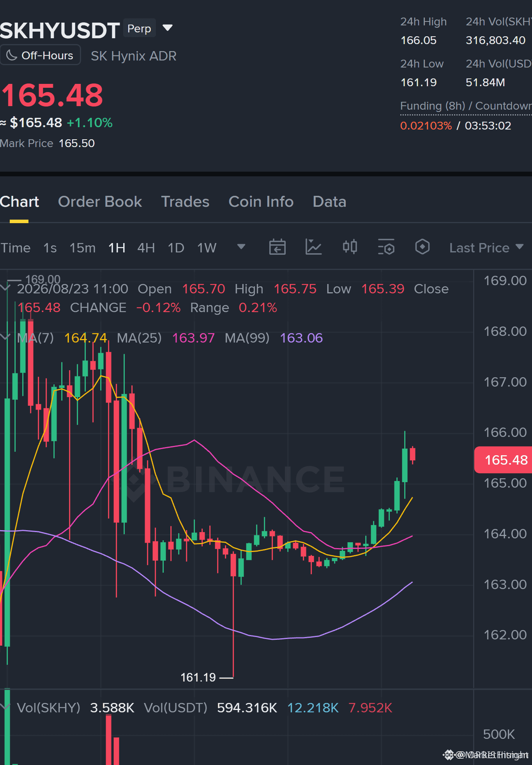Open the more time intervals dropdown arrow
The width and height of the screenshot is (532, 765).
click(241, 247)
